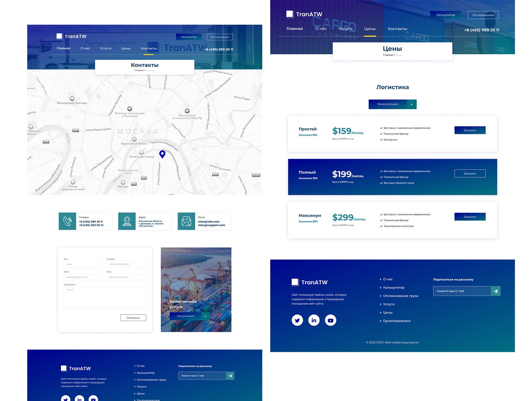Open Контакты menu item in left header
Viewport: 532px width, 401px height.
click(x=149, y=49)
